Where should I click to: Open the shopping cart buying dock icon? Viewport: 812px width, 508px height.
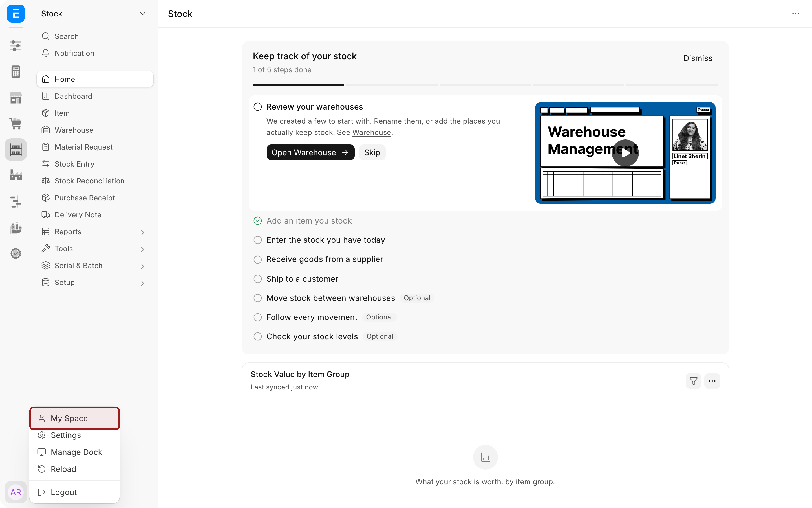(x=16, y=123)
